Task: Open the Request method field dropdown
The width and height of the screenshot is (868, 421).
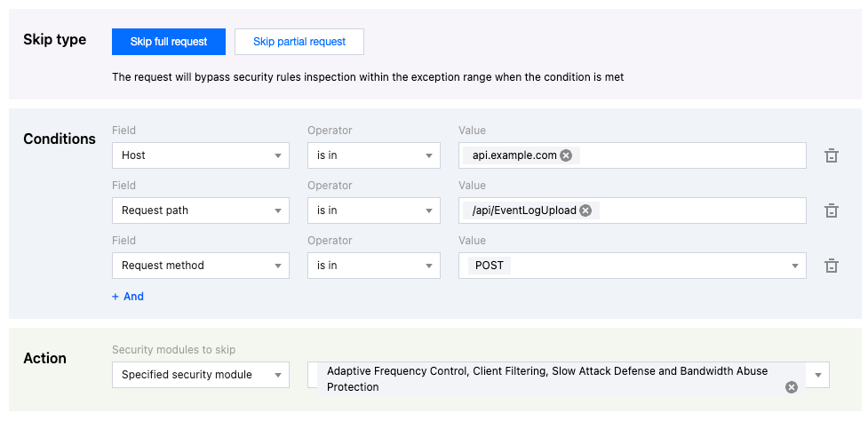Action: tap(201, 266)
